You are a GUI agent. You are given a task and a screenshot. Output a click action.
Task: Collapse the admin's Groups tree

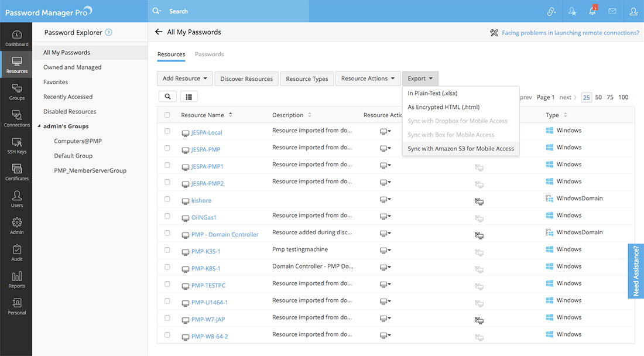click(39, 126)
